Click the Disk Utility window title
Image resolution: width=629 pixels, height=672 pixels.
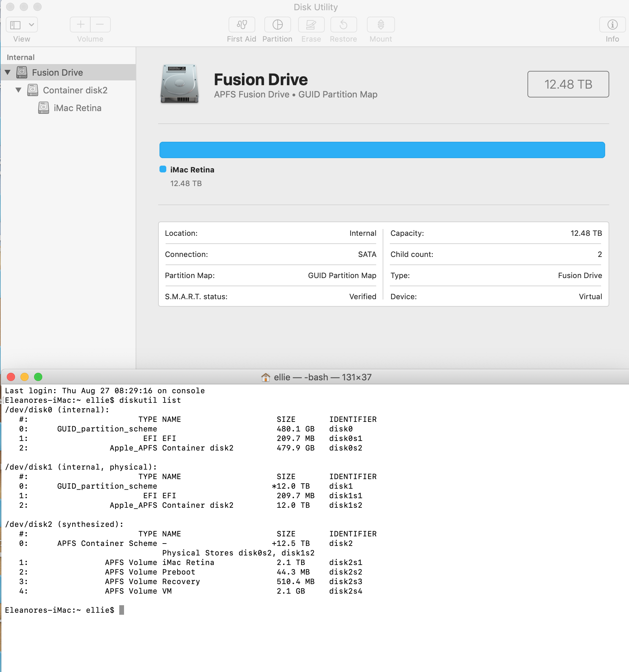316,7
